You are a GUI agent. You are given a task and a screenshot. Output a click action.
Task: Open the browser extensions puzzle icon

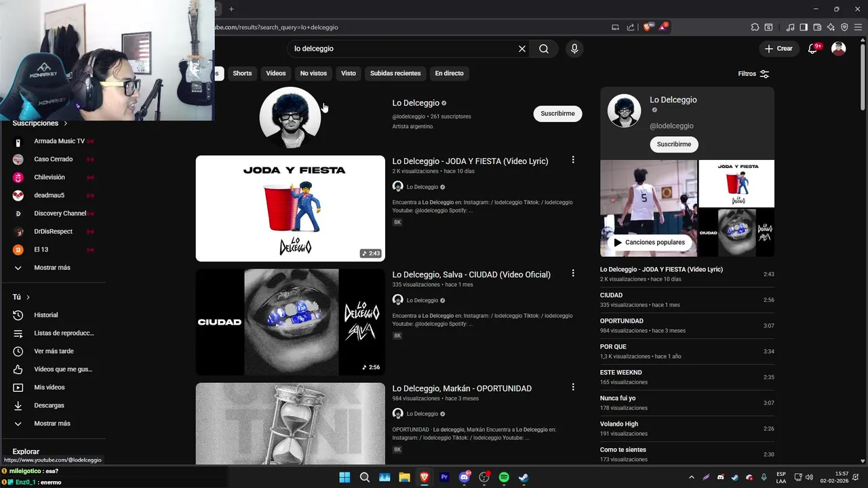[x=755, y=27]
